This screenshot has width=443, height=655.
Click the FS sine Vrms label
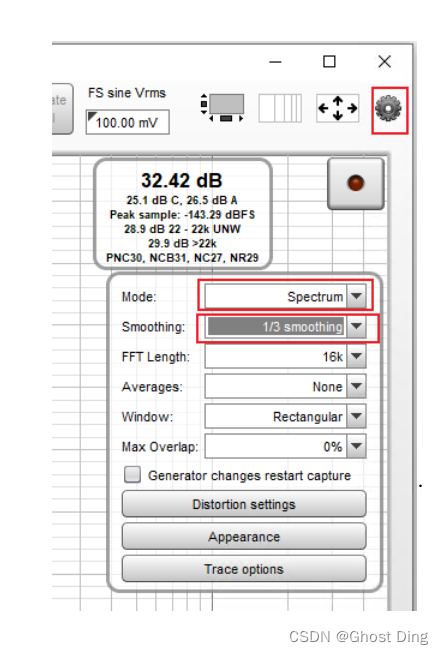pyautogui.click(x=127, y=93)
